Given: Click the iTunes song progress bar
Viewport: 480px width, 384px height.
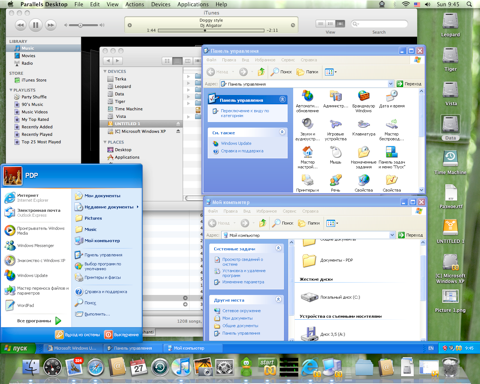Looking at the screenshot, I should pos(211,30).
